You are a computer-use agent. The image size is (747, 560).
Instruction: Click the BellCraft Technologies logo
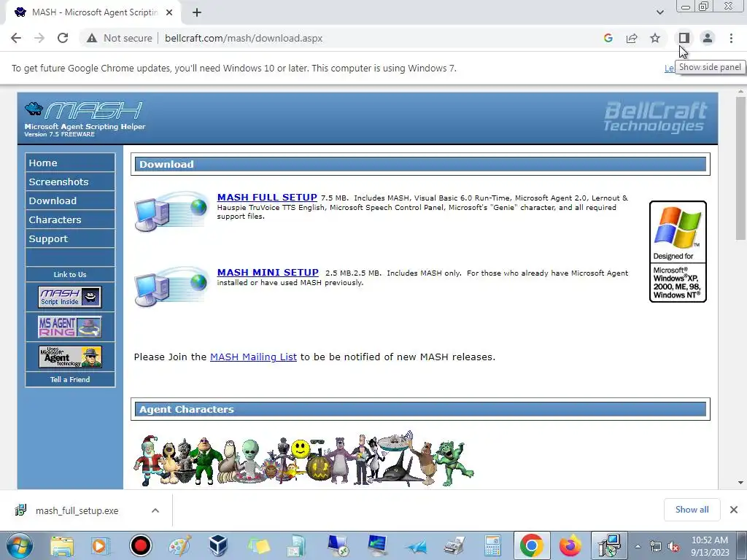tap(655, 117)
